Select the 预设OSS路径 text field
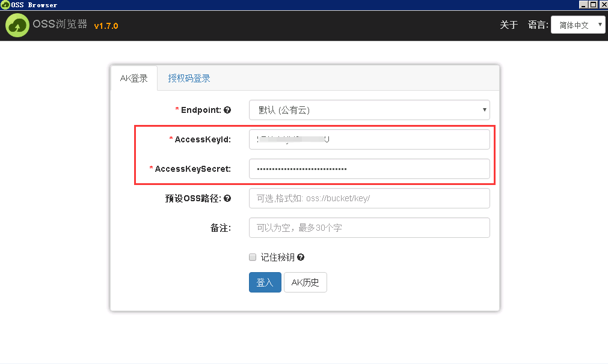Viewport: 608px width, 364px height. [369, 198]
